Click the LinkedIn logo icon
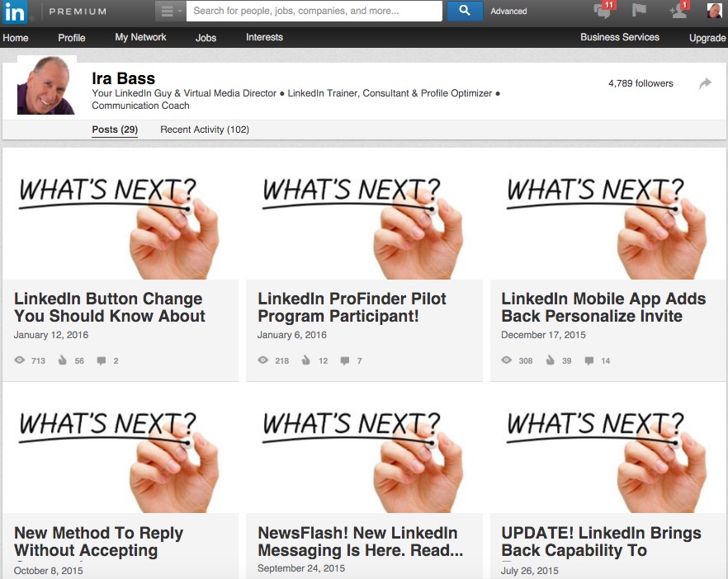The width and height of the screenshot is (728, 579). click(14, 12)
